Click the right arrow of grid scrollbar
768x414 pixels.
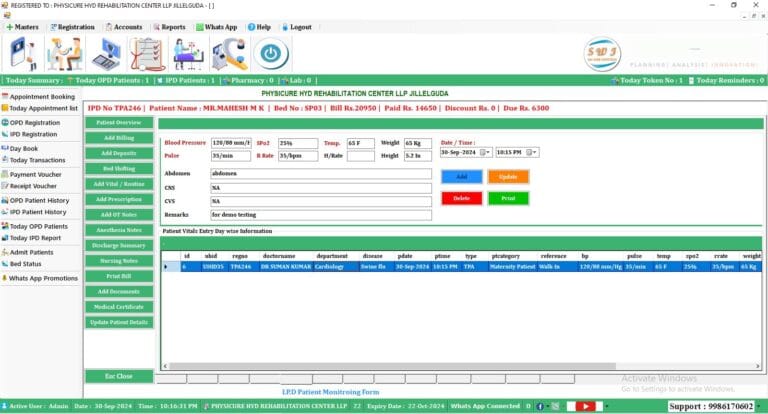[758, 366]
